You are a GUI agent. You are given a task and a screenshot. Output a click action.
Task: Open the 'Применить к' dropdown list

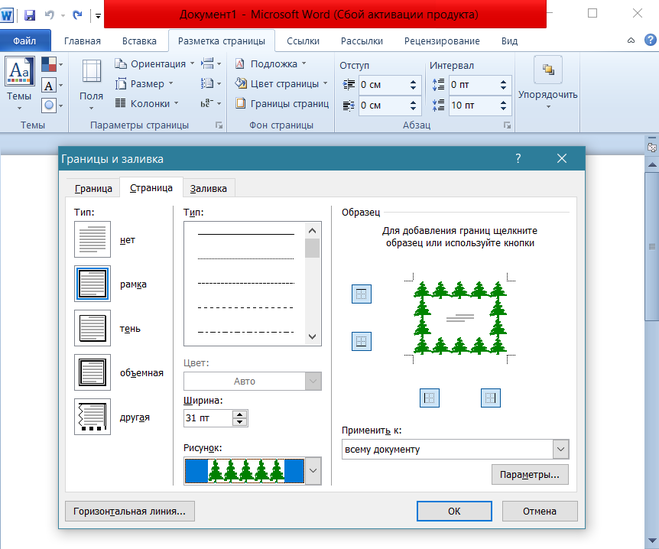coord(560,449)
